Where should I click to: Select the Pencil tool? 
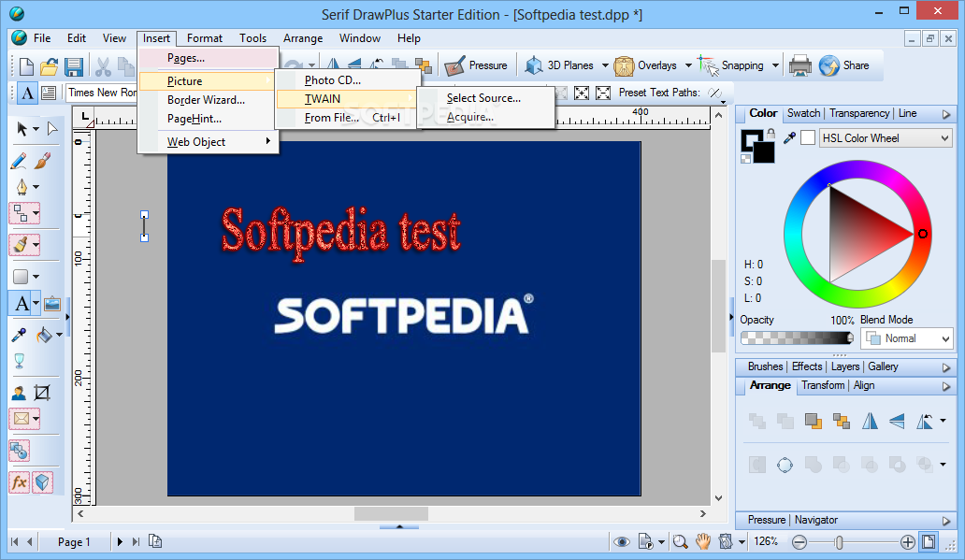19,161
